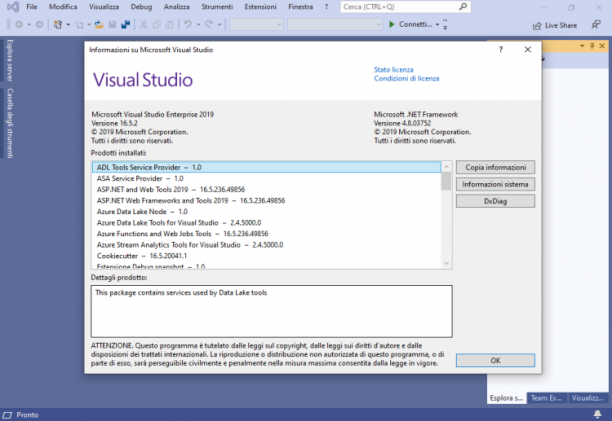612x421 pixels.
Task: Click the installed products list scrollbar thumb
Action: click(446, 181)
